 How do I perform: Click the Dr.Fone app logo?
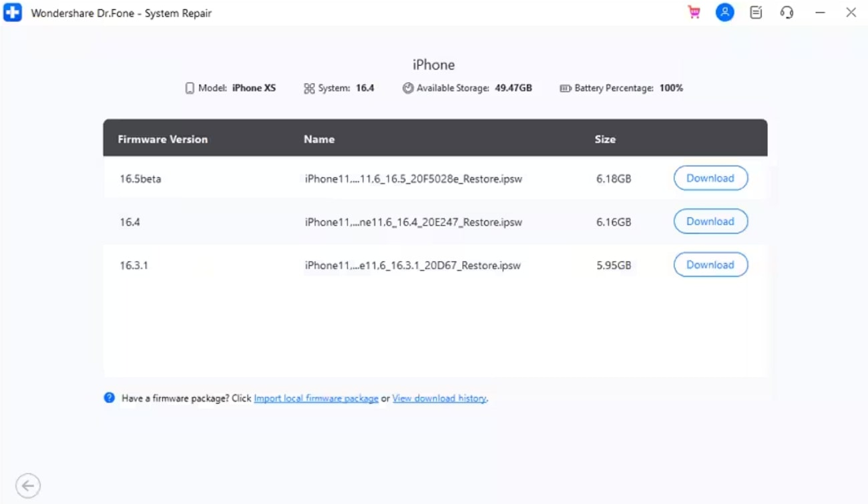[13, 13]
